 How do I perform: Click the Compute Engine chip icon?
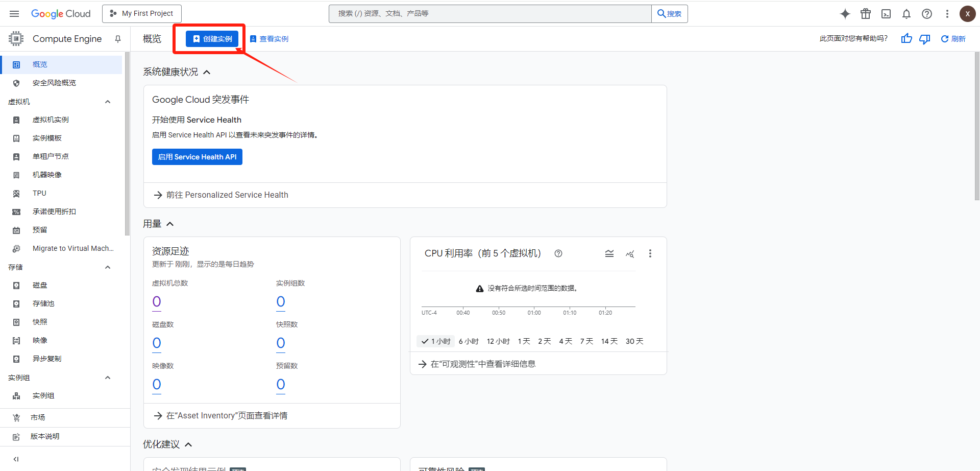click(16, 39)
